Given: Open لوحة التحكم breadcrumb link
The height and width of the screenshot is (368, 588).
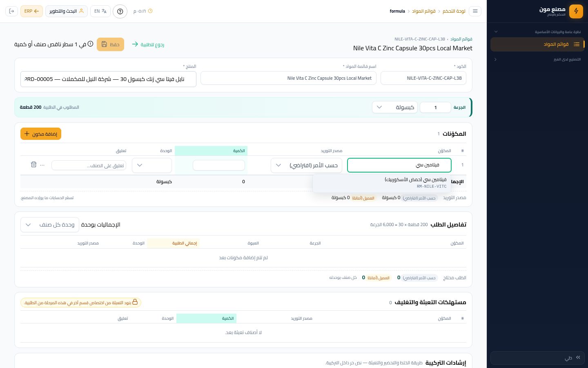Looking at the screenshot, I should pos(454,11).
